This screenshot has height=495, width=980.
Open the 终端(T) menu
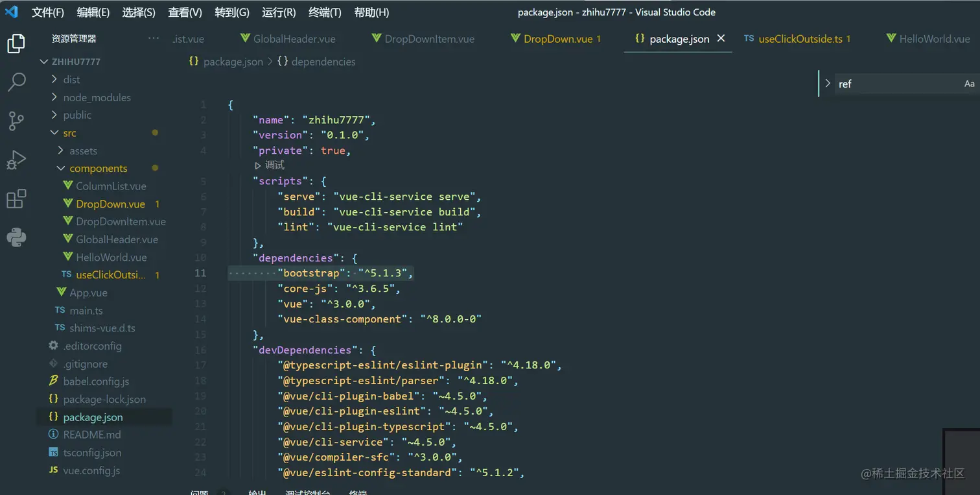(325, 12)
